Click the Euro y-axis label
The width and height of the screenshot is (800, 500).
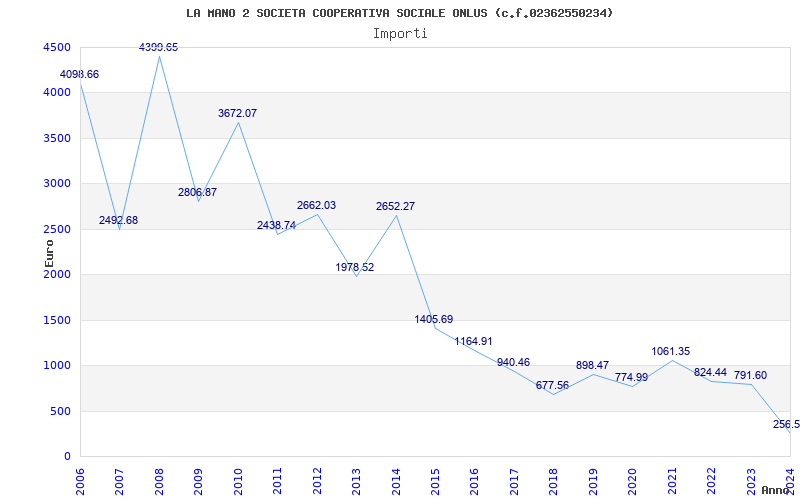(49, 253)
